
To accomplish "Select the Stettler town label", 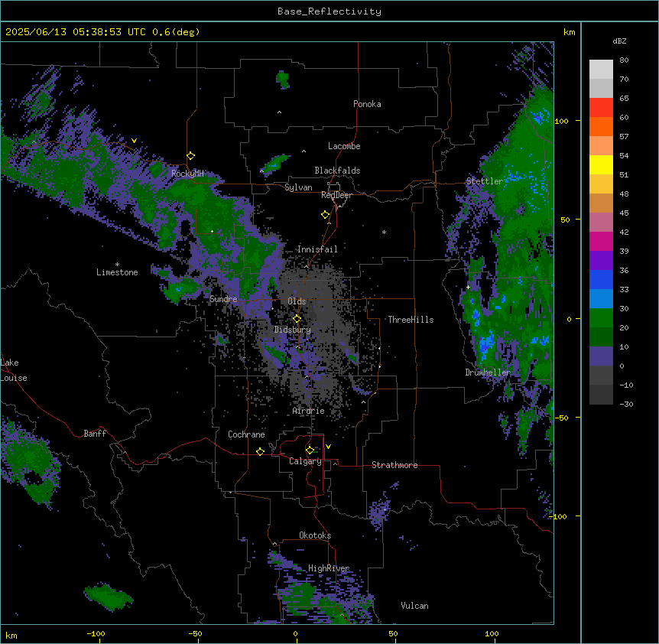I will pyautogui.click(x=485, y=181).
